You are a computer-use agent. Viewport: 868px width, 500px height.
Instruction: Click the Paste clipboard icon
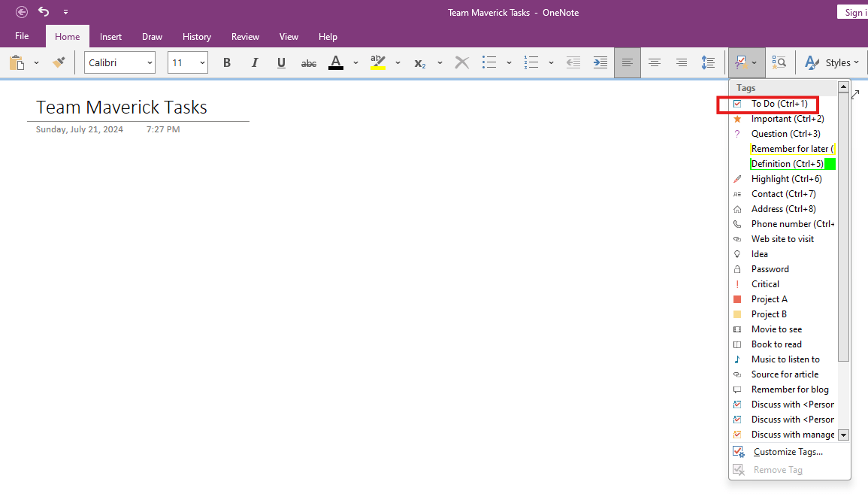coord(17,62)
